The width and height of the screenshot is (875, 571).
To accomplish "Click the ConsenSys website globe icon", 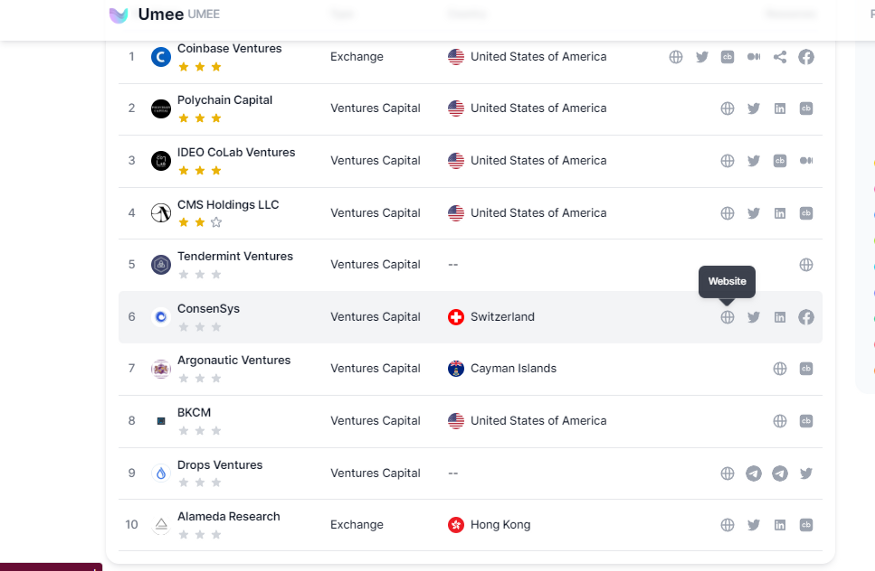I will 727,317.
